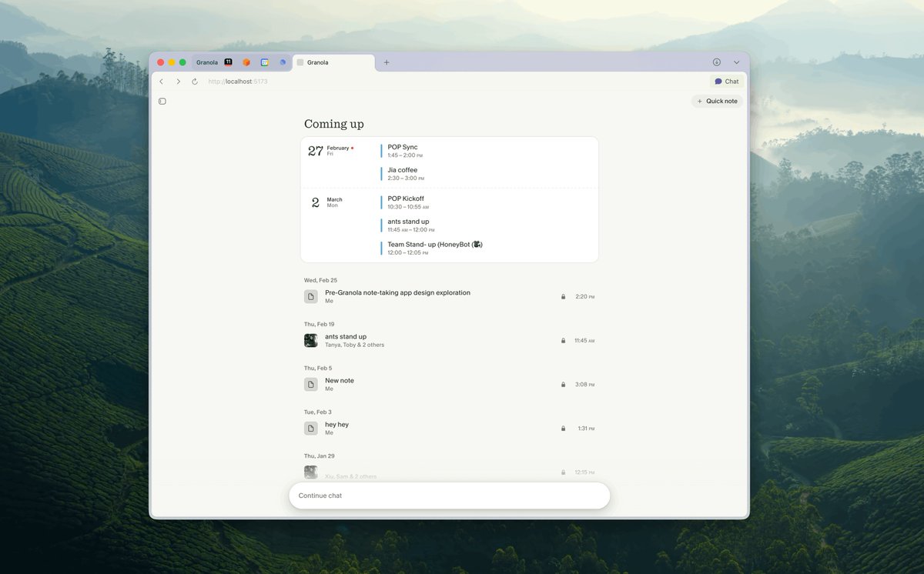Toggle privacy lock on the Pre-Granola note

563,296
